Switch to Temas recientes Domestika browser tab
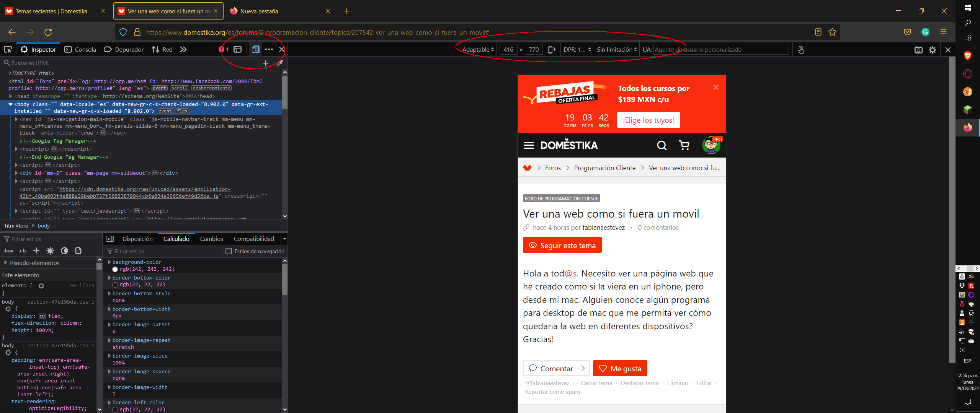This screenshot has height=413, width=980. pos(51,11)
